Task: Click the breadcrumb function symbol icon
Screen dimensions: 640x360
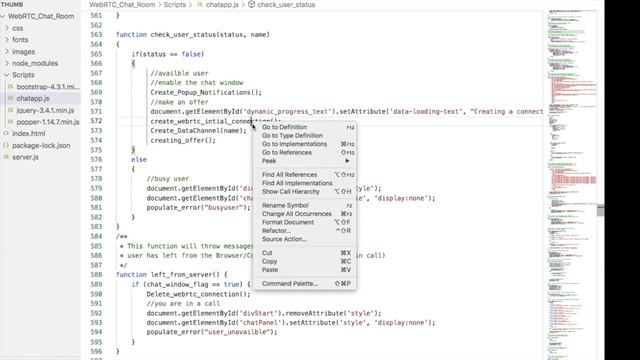Action: (251, 4)
